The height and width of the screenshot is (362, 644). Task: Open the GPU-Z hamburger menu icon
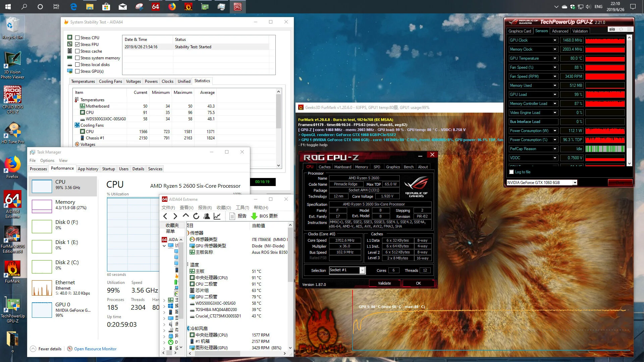[x=630, y=29]
